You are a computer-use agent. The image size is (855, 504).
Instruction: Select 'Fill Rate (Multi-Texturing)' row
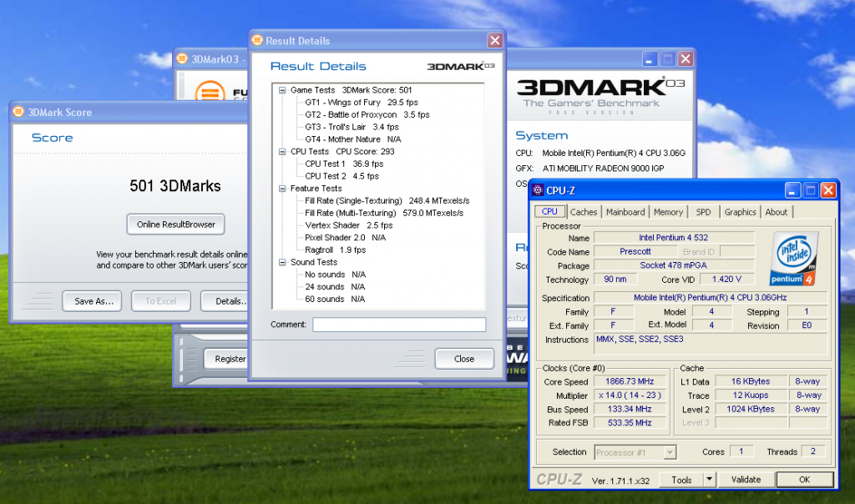coord(384,213)
